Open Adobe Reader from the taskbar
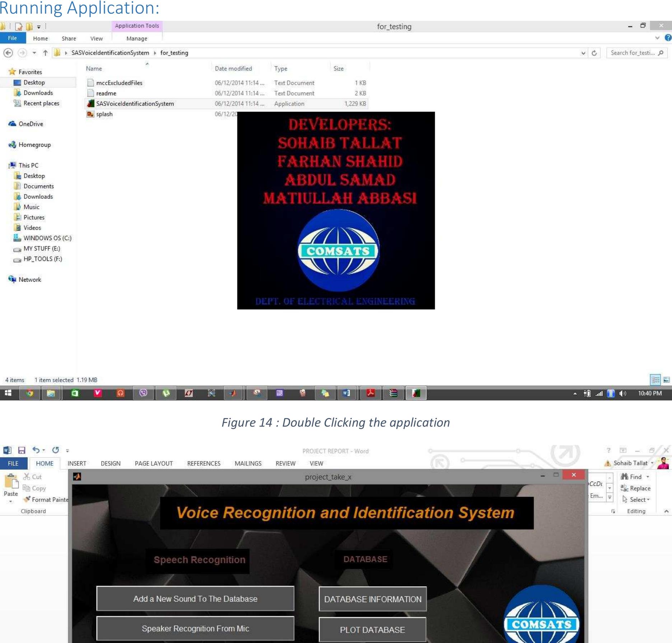Viewport: 672px width, 643px height. click(x=370, y=394)
